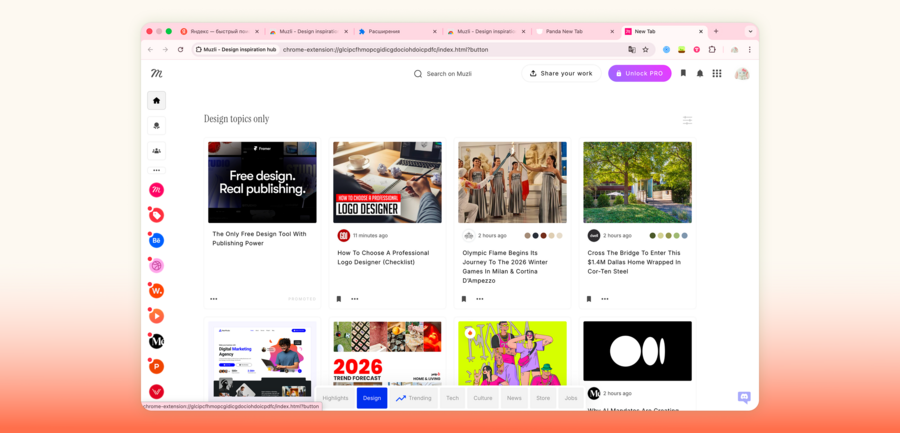
Task: Bookmark the Olympic Flame article
Action: click(464, 298)
